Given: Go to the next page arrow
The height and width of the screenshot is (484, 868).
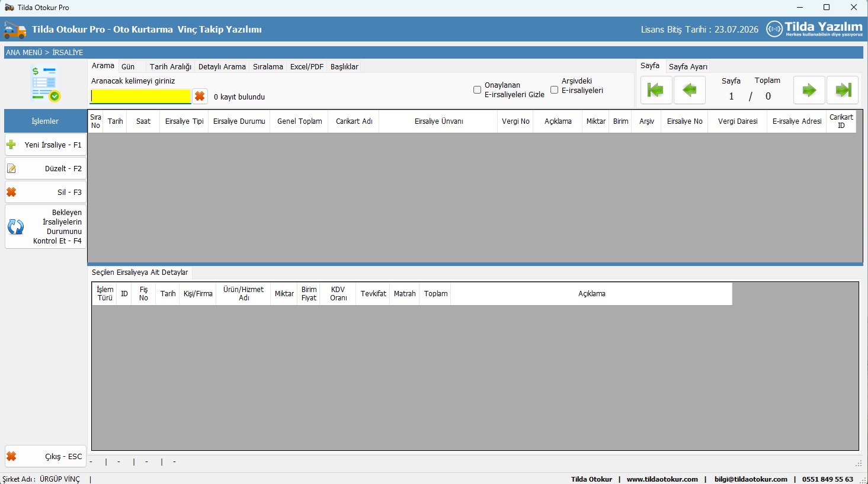Looking at the screenshot, I should 809,90.
